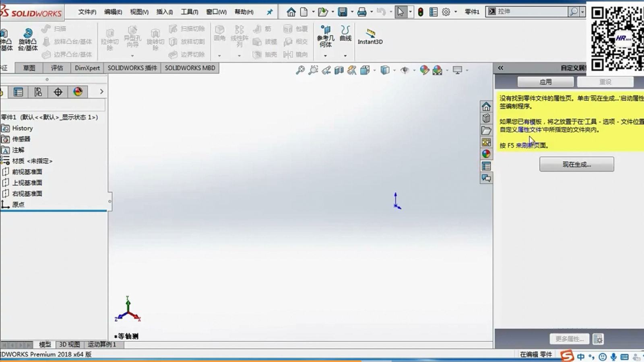The height and width of the screenshot is (362, 644).
Task: Toggle the Select arrow cursor tool
Action: tap(400, 12)
